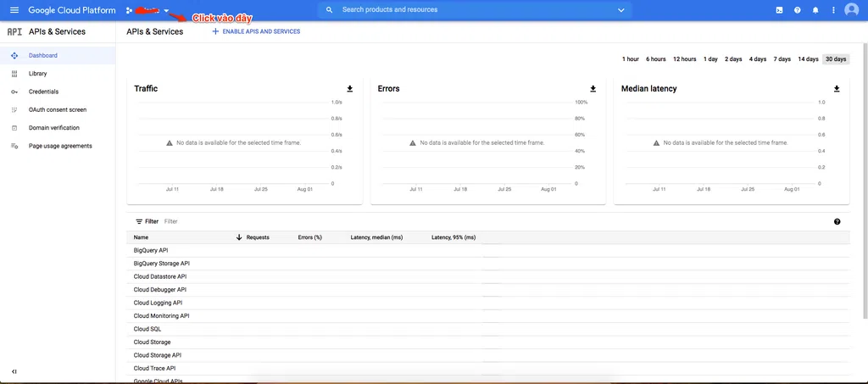This screenshot has height=384, width=868.
Task: Click the Domain verification icon
Action: pos(14,128)
